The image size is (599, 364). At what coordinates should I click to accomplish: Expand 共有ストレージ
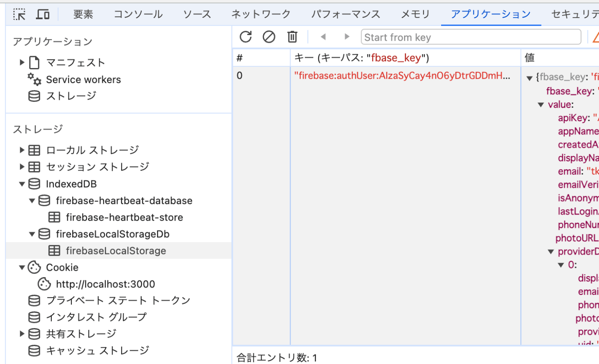coord(22,334)
